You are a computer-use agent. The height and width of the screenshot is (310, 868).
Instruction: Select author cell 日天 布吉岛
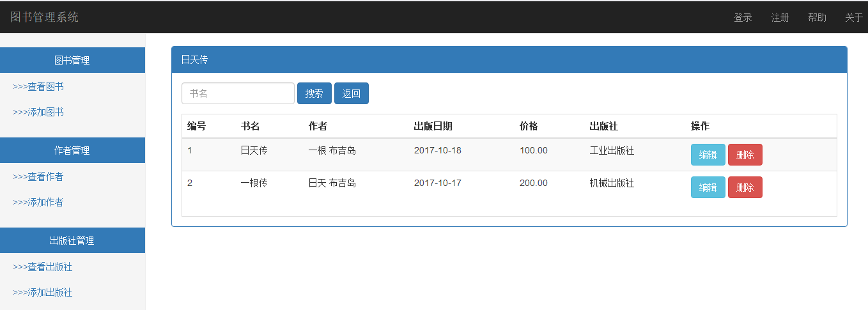(x=332, y=183)
